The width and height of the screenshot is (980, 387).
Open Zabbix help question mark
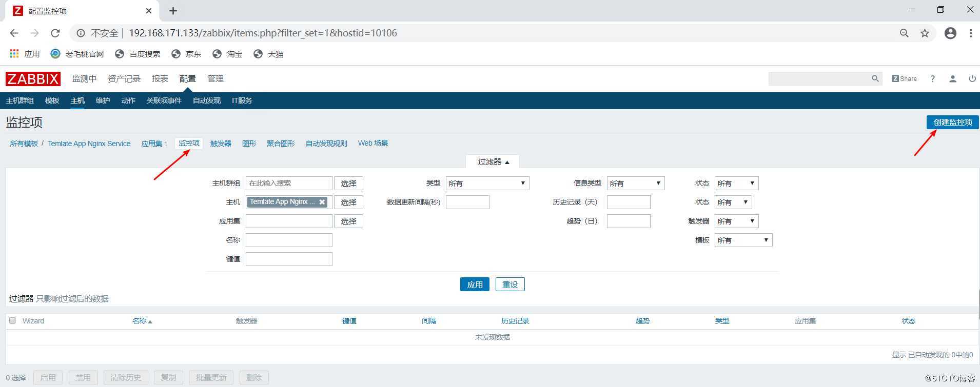933,78
